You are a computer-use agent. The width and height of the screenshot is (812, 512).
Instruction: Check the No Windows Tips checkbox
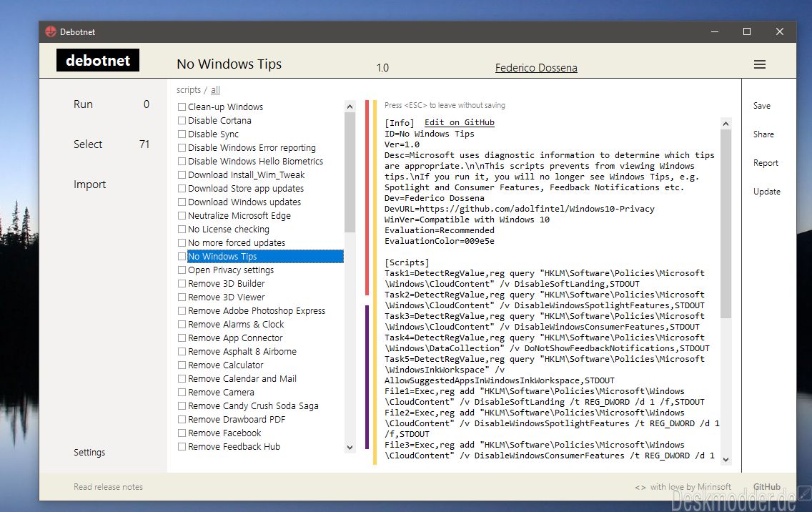[182, 257]
